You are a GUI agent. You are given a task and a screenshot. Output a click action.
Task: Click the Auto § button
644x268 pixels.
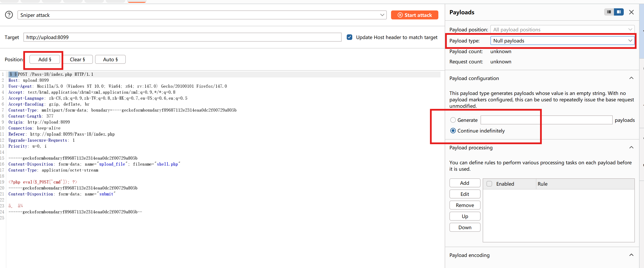click(110, 60)
